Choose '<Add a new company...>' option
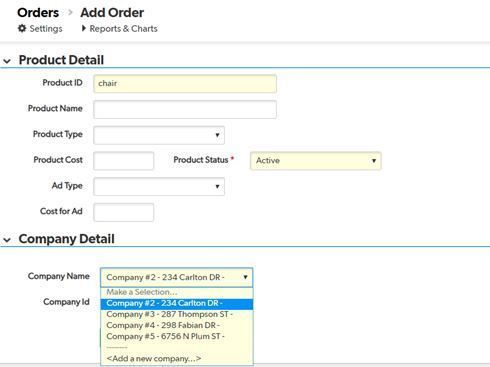The width and height of the screenshot is (490, 367). [177, 359]
